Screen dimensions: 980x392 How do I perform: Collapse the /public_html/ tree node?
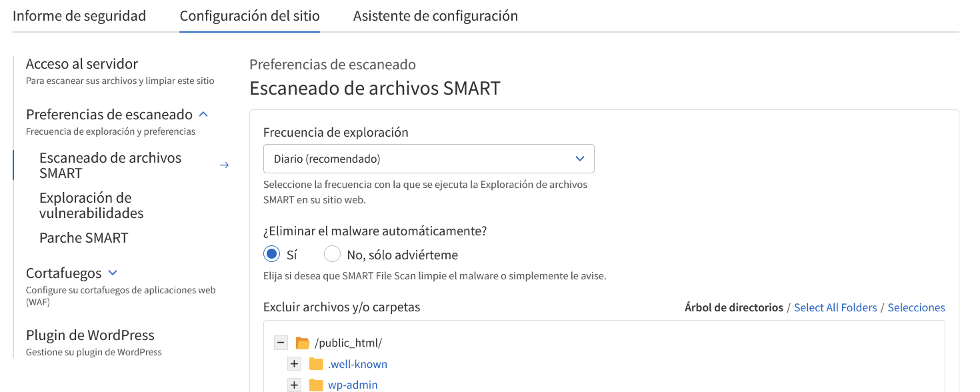click(x=281, y=343)
